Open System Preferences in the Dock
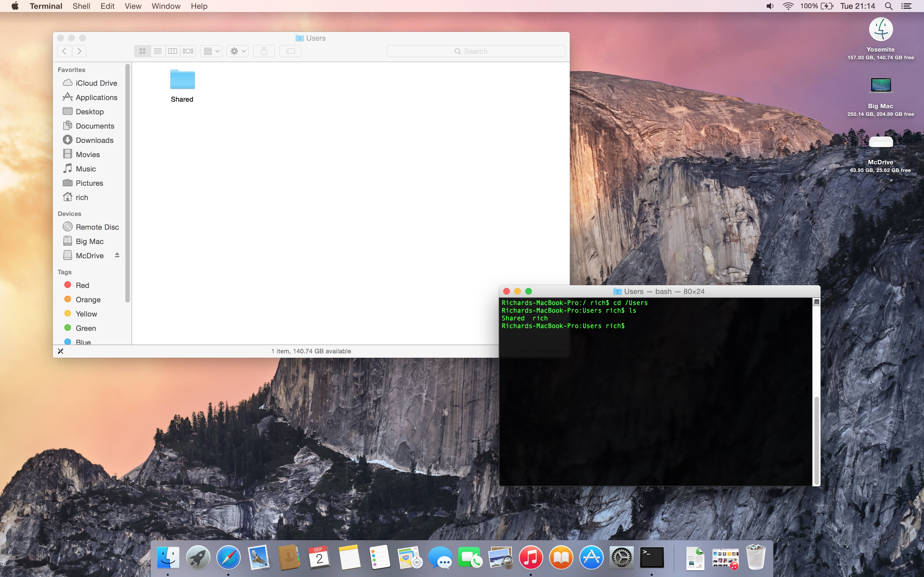The image size is (924, 577). pyautogui.click(x=621, y=557)
